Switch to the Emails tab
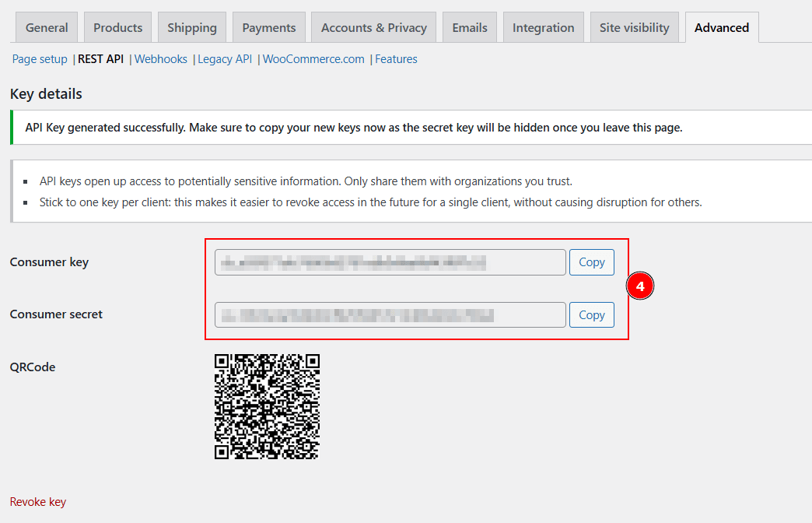 (470, 28)
